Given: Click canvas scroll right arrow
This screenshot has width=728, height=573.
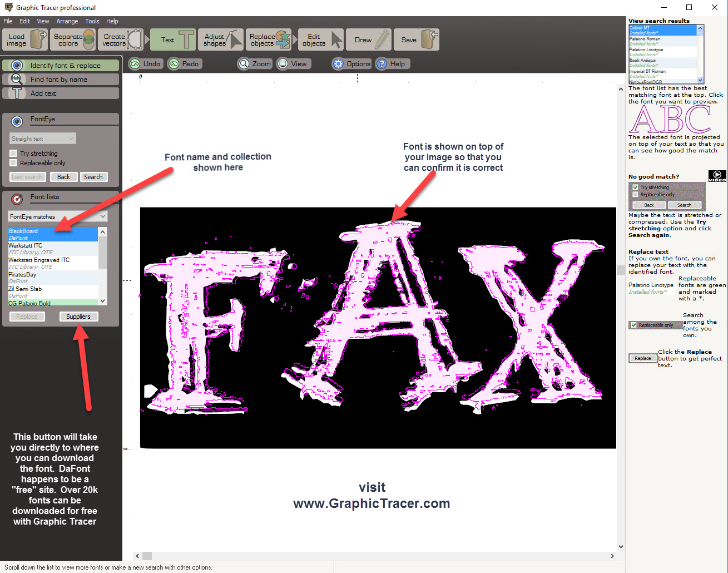Looking at the screenshot, I should pos(612,556).
